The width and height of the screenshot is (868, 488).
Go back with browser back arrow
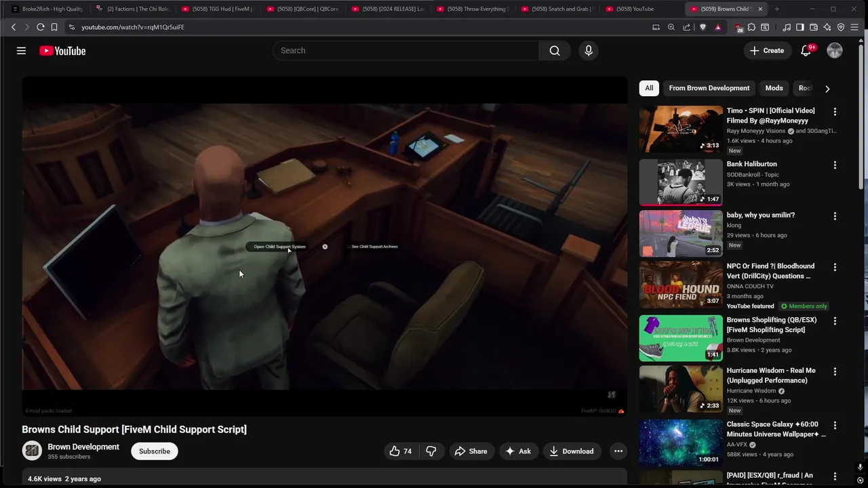coord(14,27)
